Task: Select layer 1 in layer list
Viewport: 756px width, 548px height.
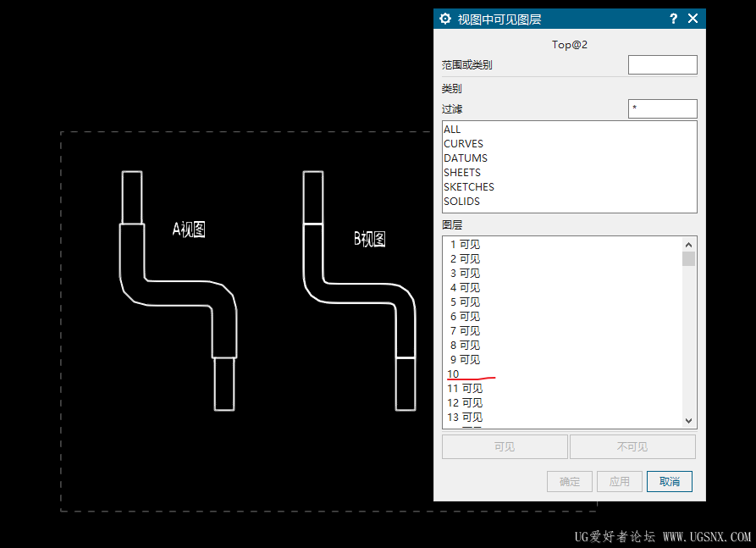Action: 465,245
